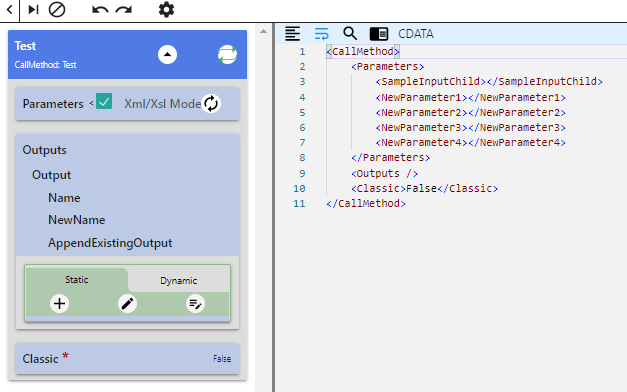Viewport: 627px width, 392px height.
Task: Click the format text align icon
Action: coord(292,34)
